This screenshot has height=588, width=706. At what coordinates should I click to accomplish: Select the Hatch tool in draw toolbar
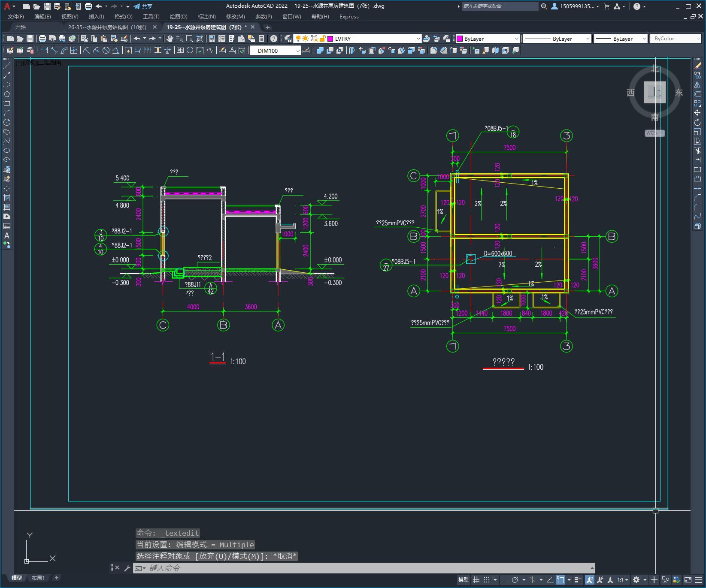pos(7,198)
